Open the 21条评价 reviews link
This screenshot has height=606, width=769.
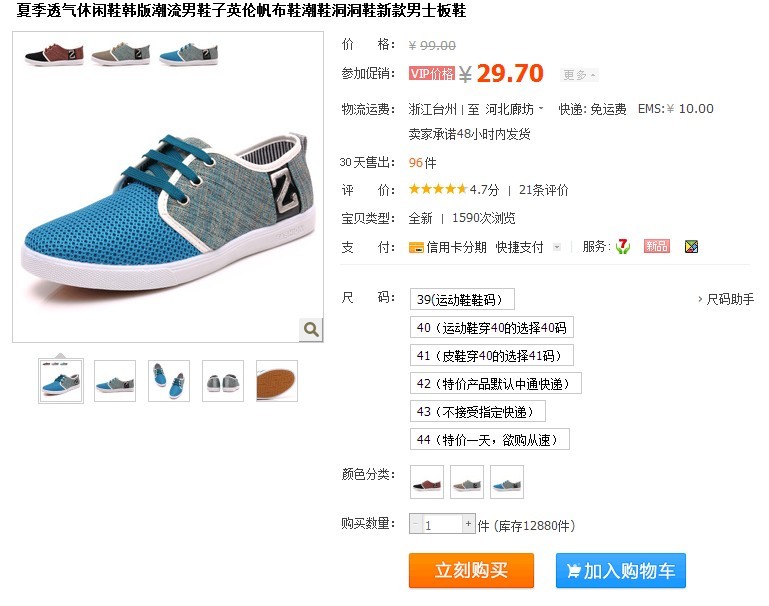[x=543, y=190]
